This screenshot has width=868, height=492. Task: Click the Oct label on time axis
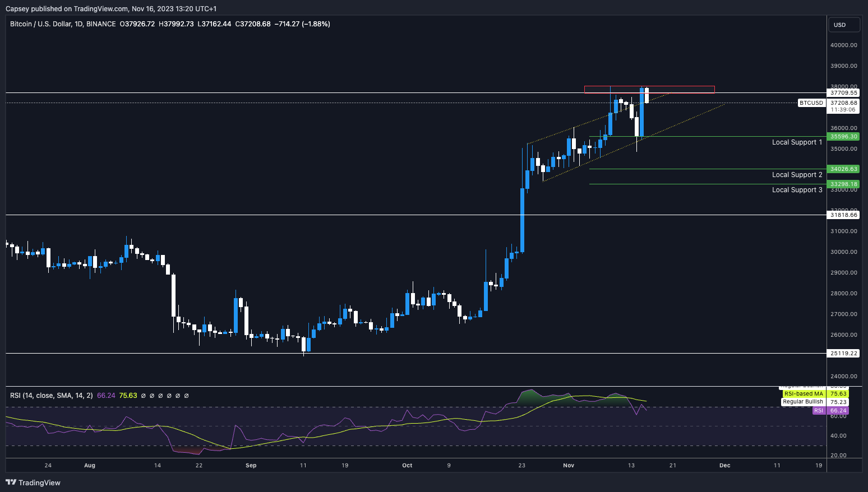click(407, 466)
